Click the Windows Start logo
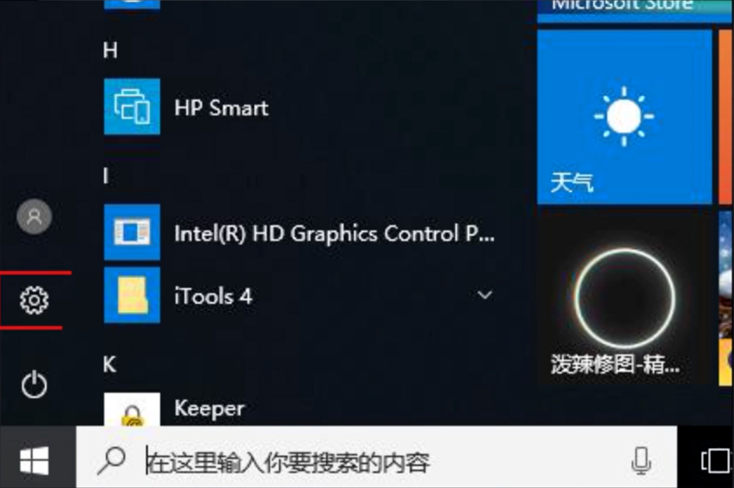 pyautogui.click(x=34, y=461)
